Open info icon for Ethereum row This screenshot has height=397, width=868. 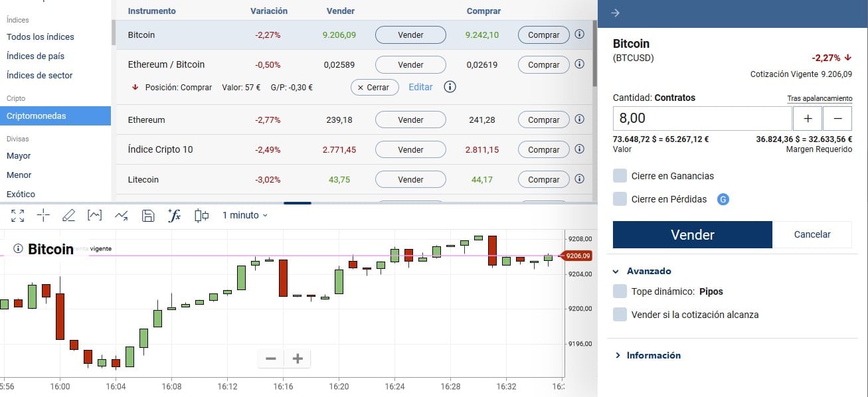pos(579,119)
